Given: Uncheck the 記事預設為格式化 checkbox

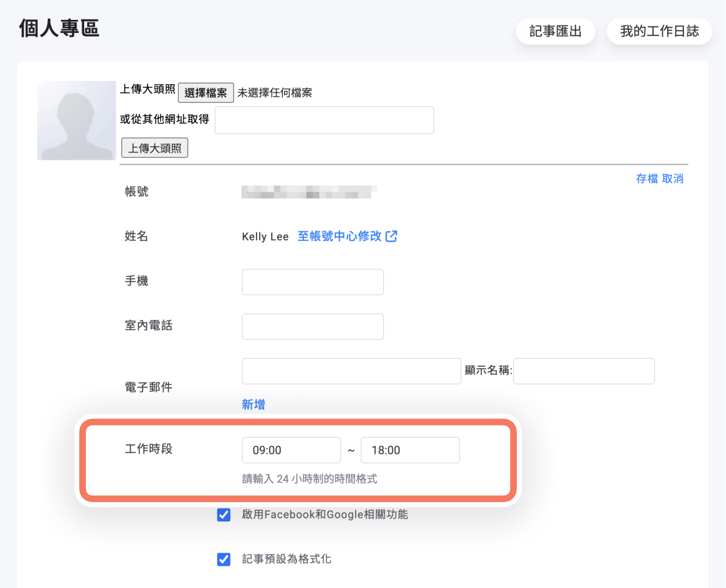Looking at the screenshot, I should coord(224,559).
